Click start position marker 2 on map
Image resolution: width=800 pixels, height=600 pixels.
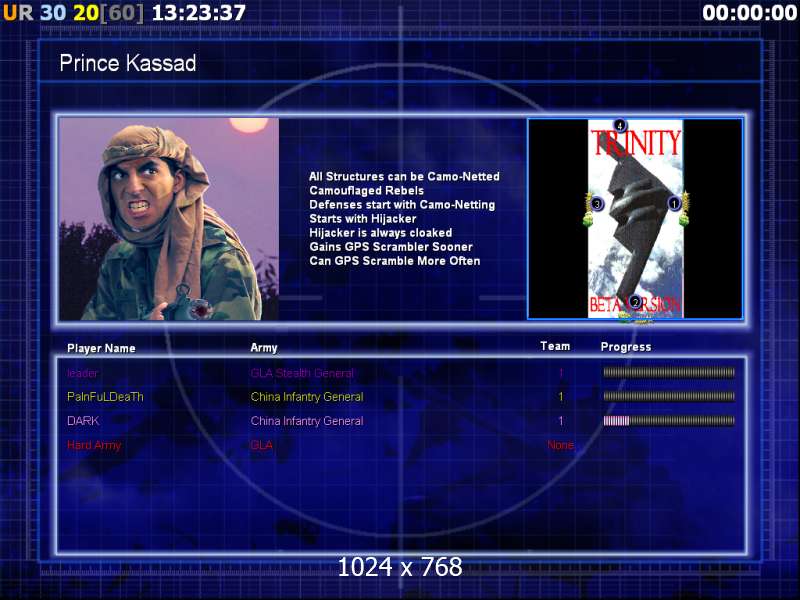coord(634,302)
